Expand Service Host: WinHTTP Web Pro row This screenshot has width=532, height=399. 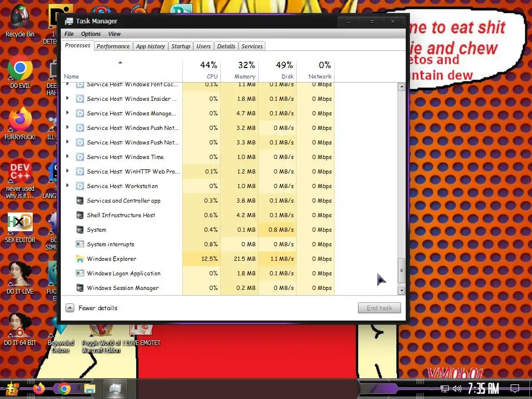[68, 171]
